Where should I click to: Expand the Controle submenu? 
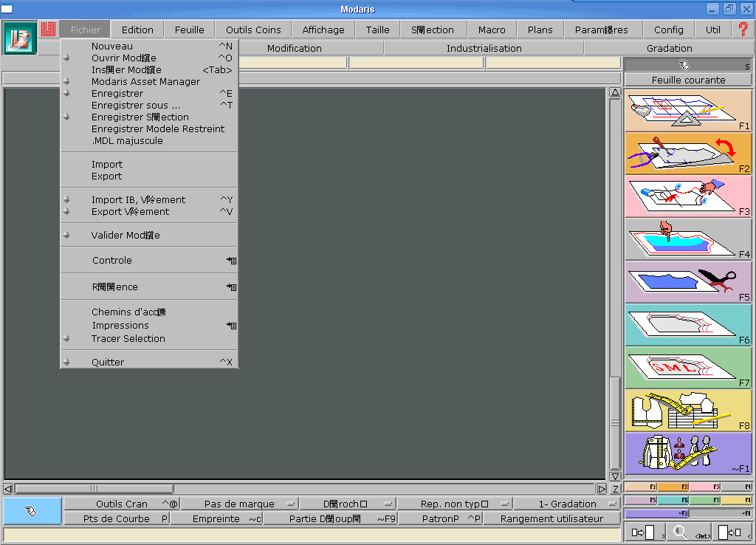pos(149,261)
